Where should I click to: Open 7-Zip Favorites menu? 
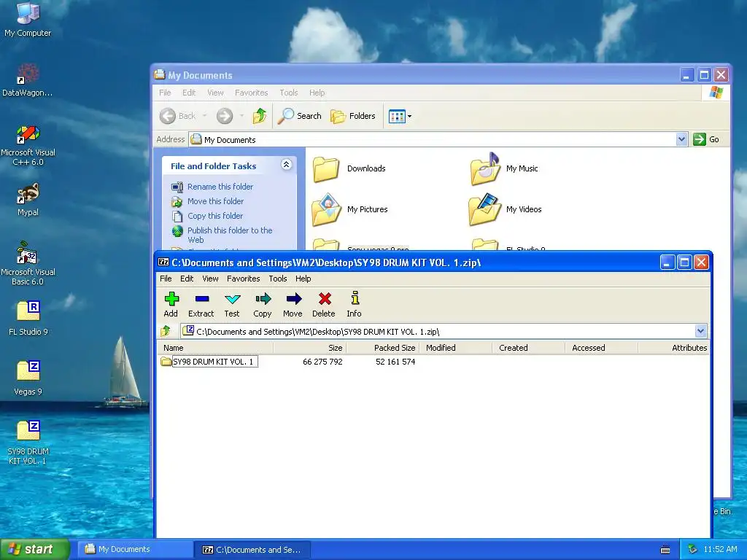[x=244, y=279]
